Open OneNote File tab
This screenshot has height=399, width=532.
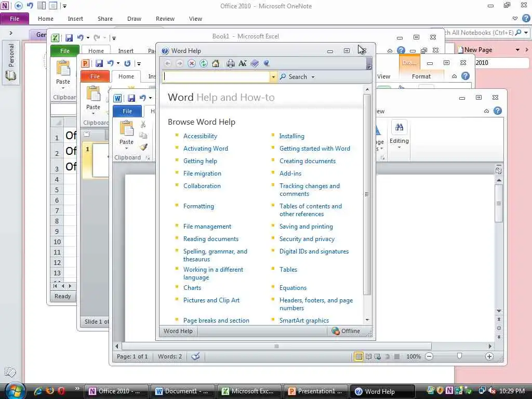coord(15,19)
